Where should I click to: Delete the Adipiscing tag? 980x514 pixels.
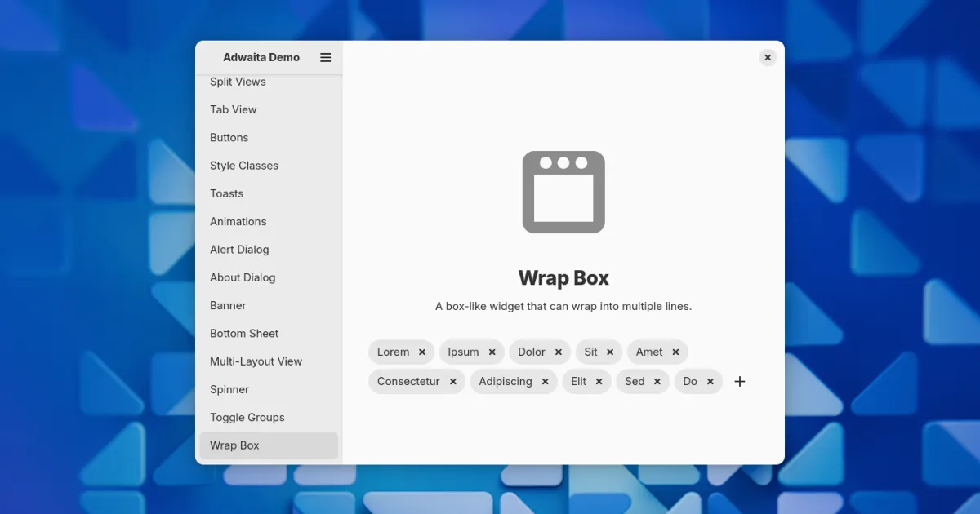[546, 382]
